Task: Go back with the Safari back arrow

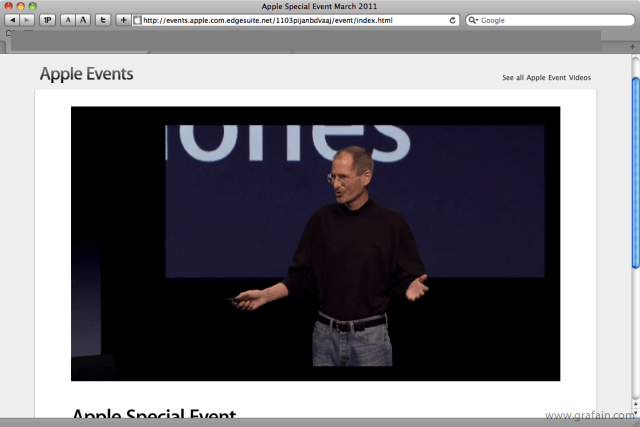Action: pos(12,20)
